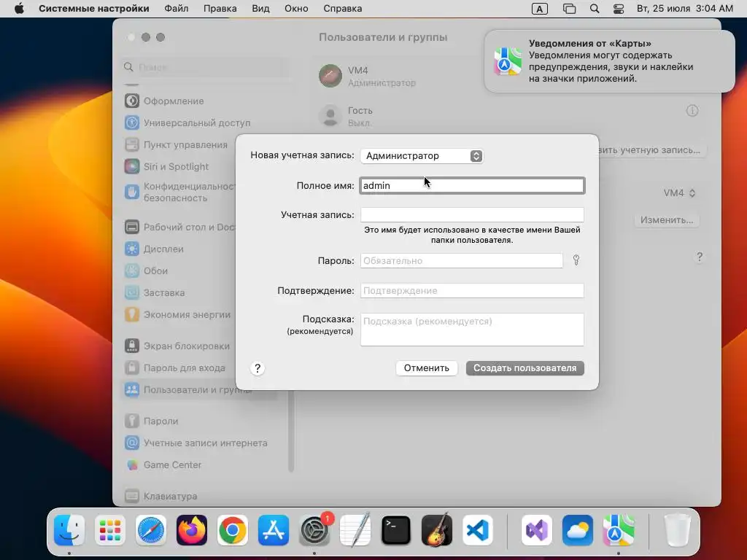Open Terminal from the Dock
This screenshot has height=560, width=747.
tap(396, 530)
